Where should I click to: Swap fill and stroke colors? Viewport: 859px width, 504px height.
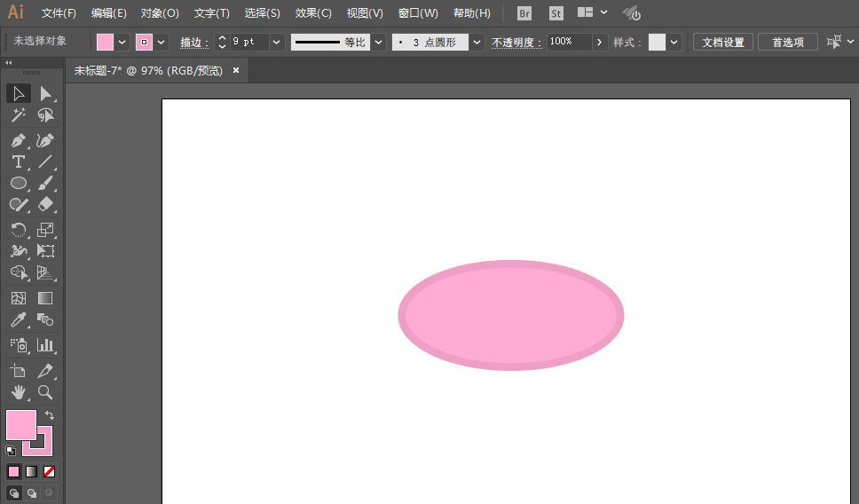(x=50, y=415)
